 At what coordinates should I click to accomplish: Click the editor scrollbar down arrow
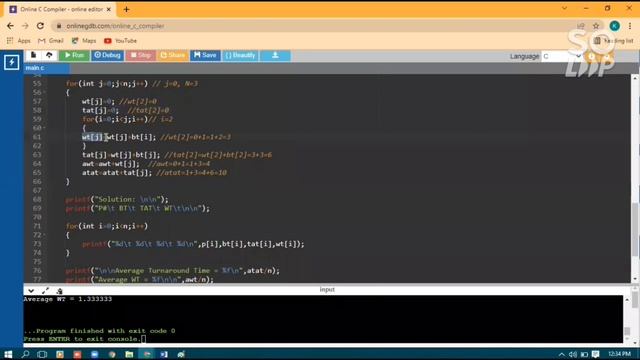(635, 279)
